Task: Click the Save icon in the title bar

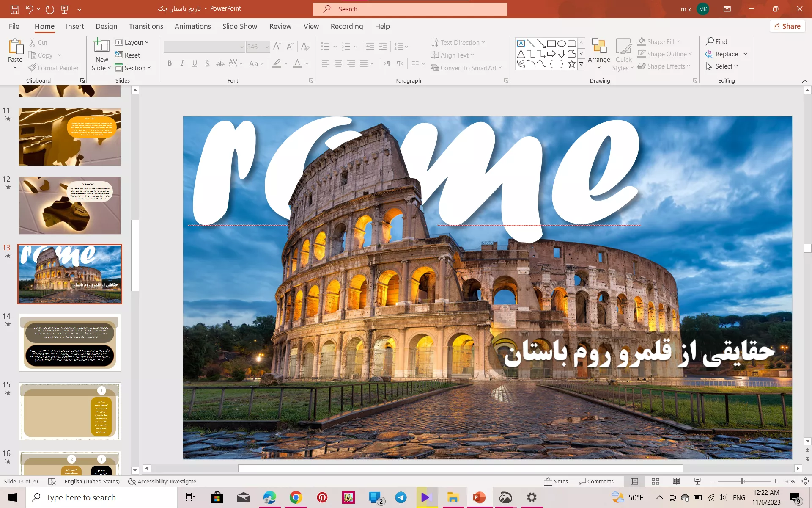Action: point(15,9)
